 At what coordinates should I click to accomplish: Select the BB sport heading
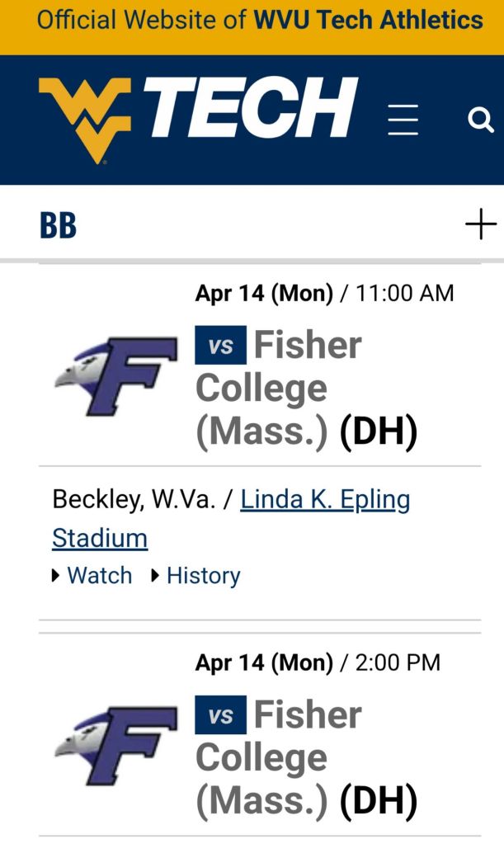[58, 225]
